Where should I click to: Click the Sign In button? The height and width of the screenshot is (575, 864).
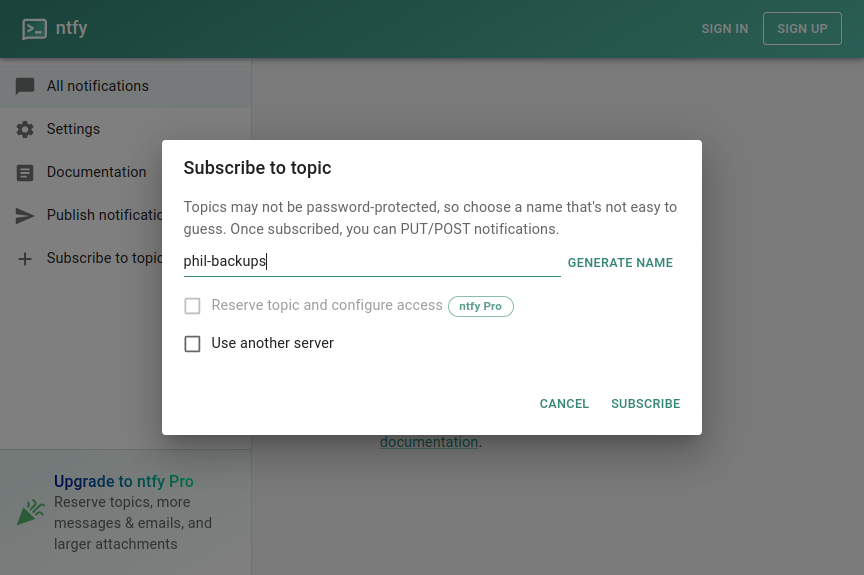725,29
